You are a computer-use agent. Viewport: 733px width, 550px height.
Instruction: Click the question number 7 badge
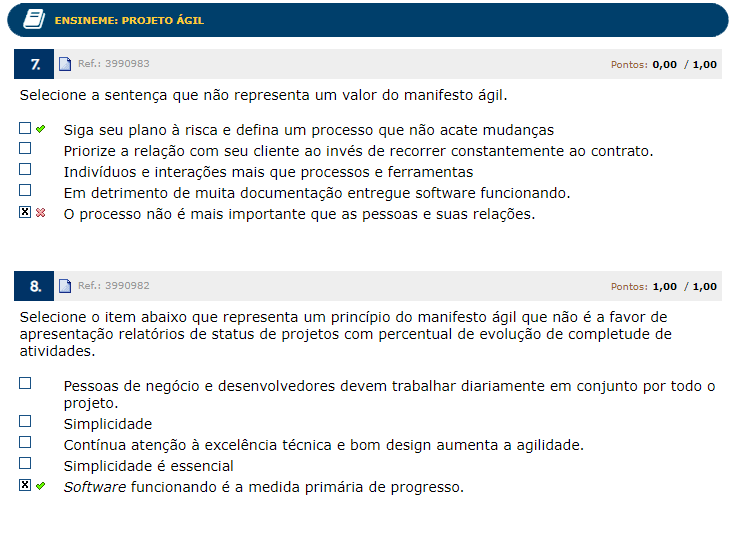point(35,65)
